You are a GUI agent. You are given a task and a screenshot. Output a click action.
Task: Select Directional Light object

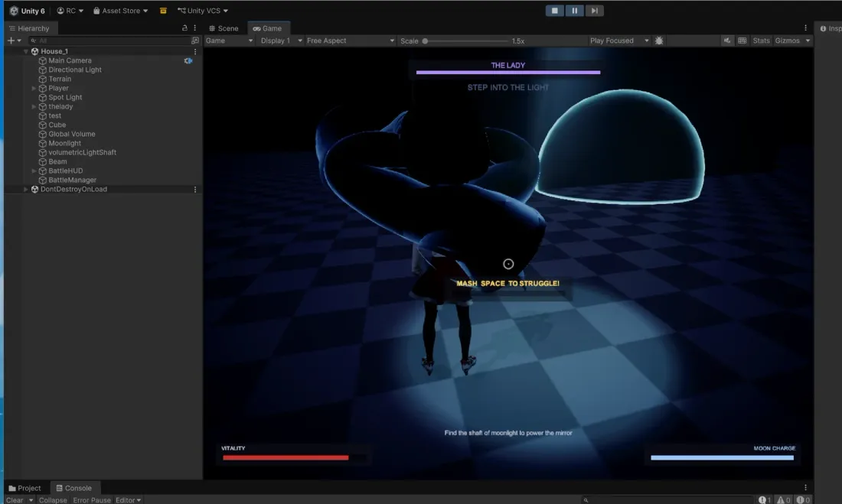[x=75, y=70]
